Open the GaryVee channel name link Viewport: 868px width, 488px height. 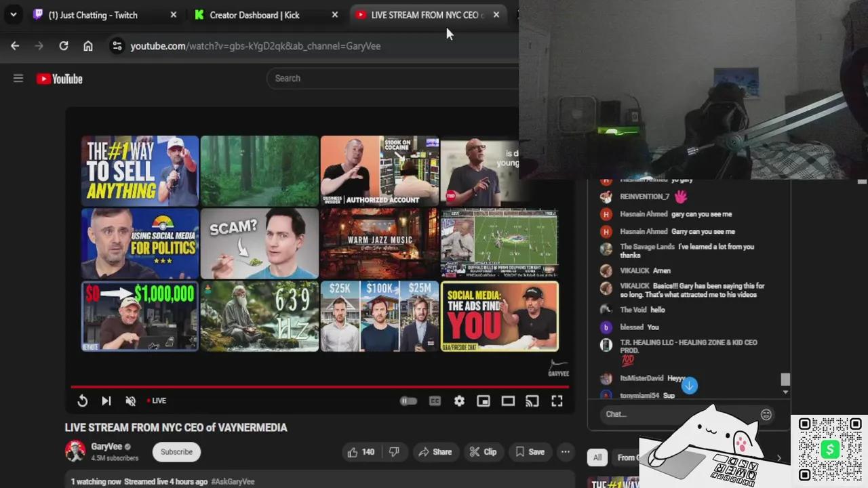coord(106,447)
